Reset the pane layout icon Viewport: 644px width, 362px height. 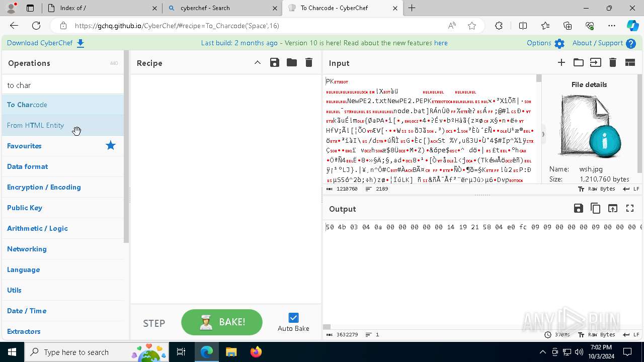pyautogui.click(x=630, y=62)
